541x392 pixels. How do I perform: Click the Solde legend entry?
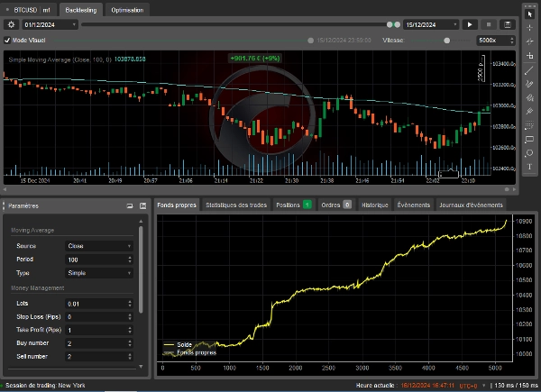point(178,345)
